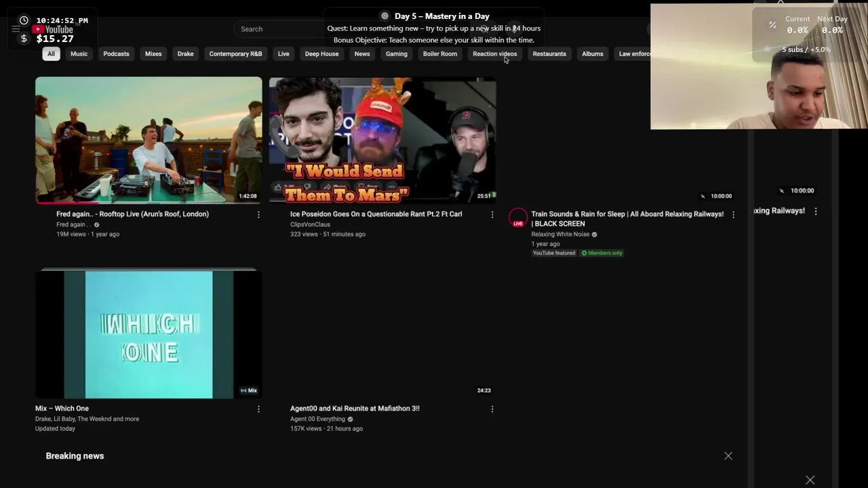The image size is (868, 488).
Task: Play the Ice Poseidon 'Send Them To Mars' thumbnail
Action: (x=382, y=140)
